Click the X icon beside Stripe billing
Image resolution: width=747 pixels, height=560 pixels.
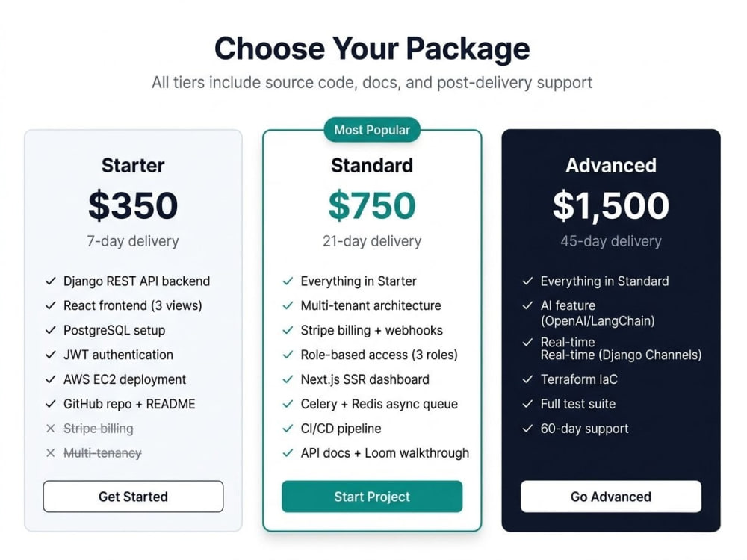coord(51,429)
